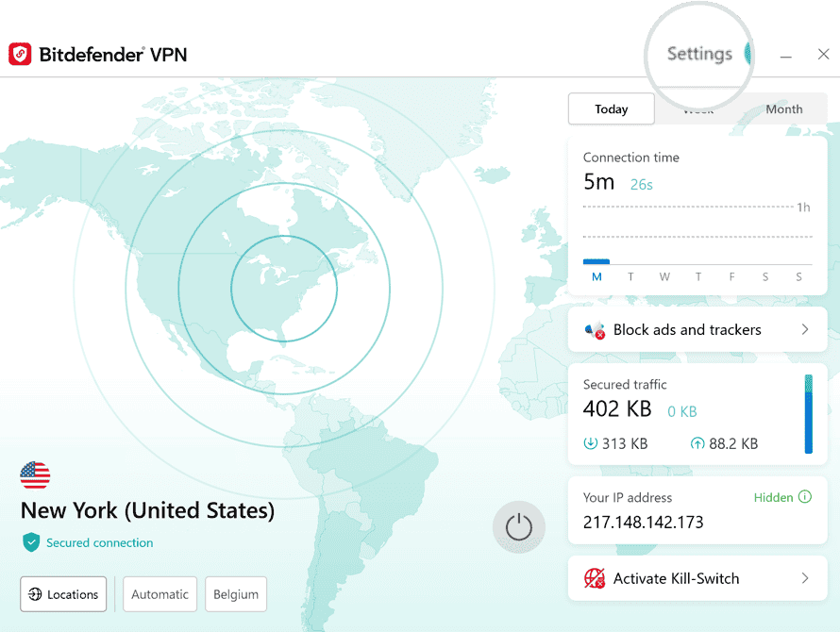
Task: Click the Secured connection shield icon
Action: tap(31, 542)
